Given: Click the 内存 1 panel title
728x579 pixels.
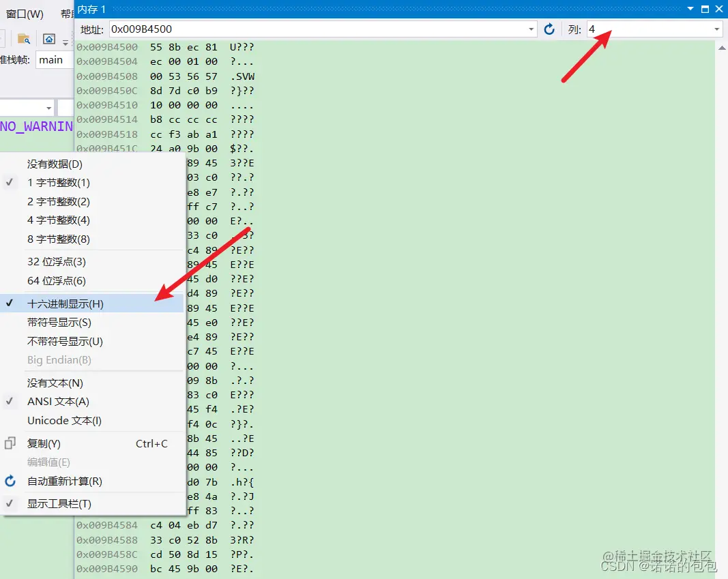Looking at the screenshot, I should tap(91, 10).
